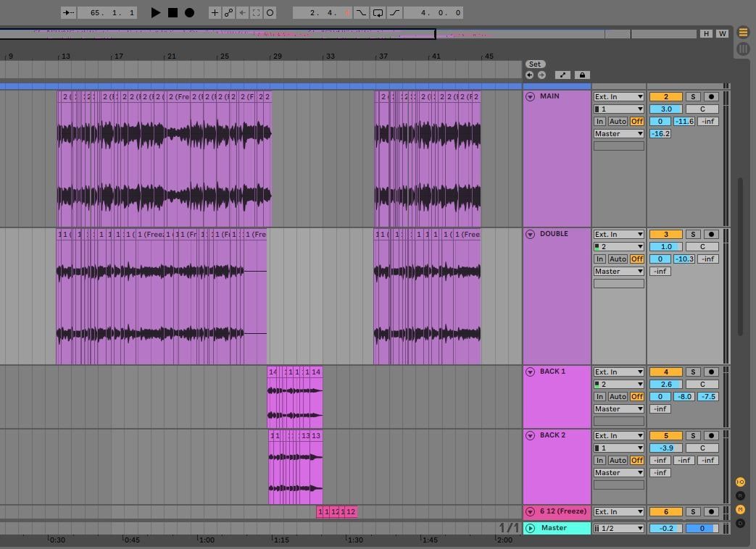The height and width of the screenshot is (549, 756).
Task: Jump to the next locator arrow
Action: (x=542, y=75)
